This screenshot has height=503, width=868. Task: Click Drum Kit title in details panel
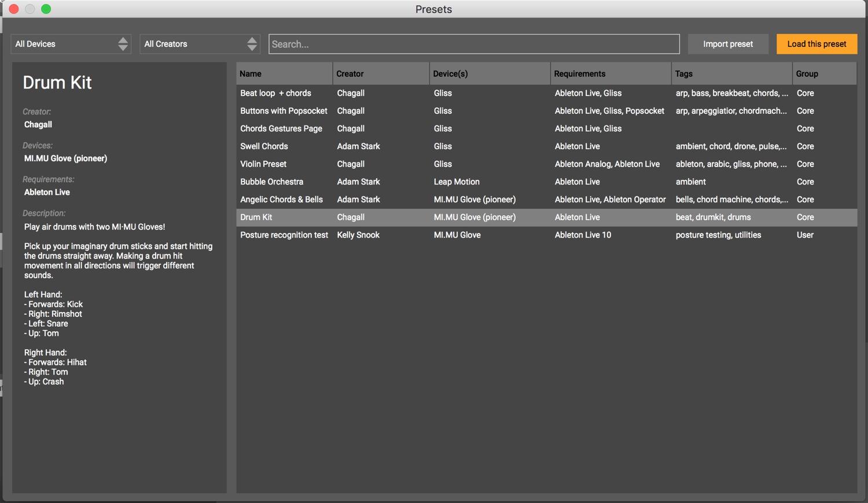pyautogui.click(x=57, y=83)
